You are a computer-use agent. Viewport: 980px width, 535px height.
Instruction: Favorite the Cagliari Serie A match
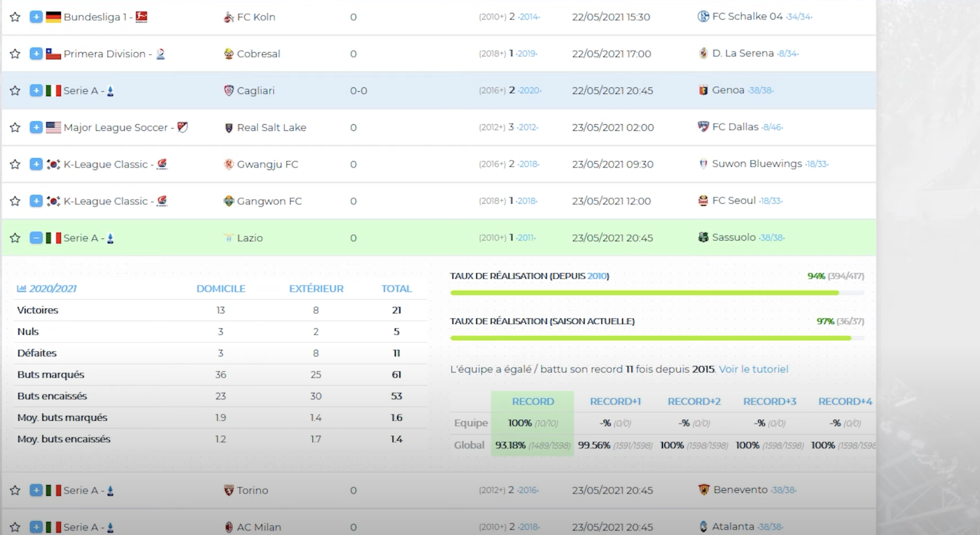(x=15, y=91)
